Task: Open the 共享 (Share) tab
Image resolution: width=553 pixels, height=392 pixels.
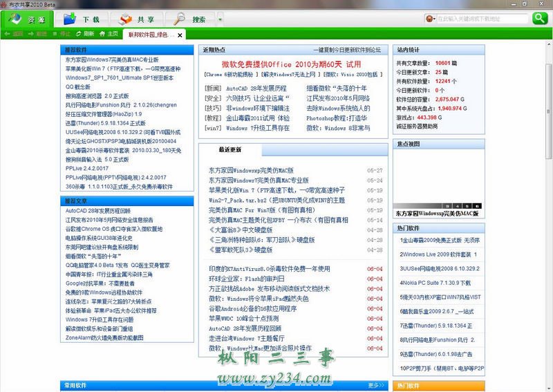Action: click(x=136, y=19)
